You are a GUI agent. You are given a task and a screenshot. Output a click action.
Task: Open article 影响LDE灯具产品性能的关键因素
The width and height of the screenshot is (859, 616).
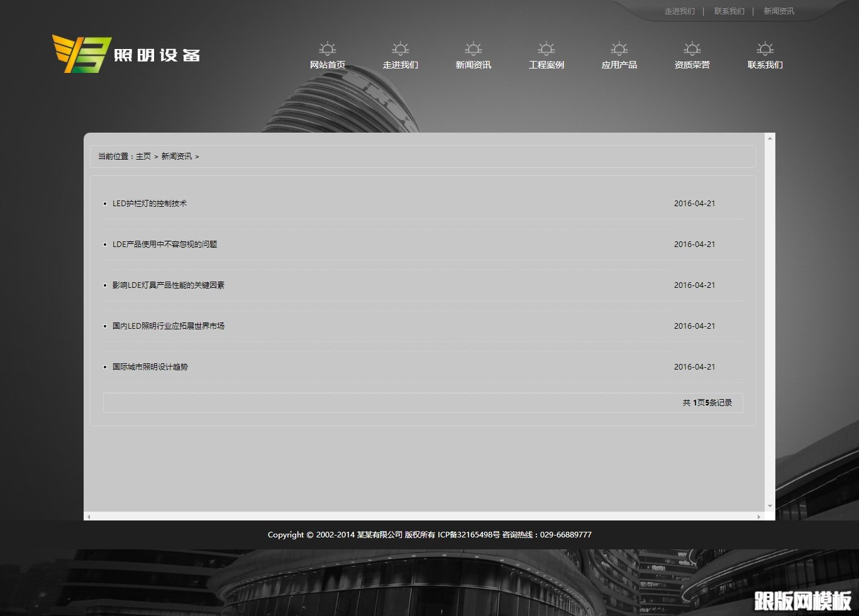tap(169, 285)
